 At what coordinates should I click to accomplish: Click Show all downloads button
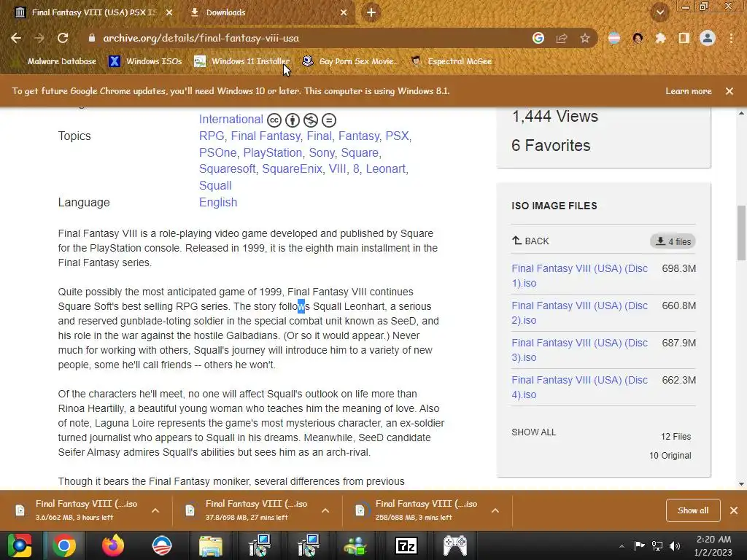[x=693, y=510]
